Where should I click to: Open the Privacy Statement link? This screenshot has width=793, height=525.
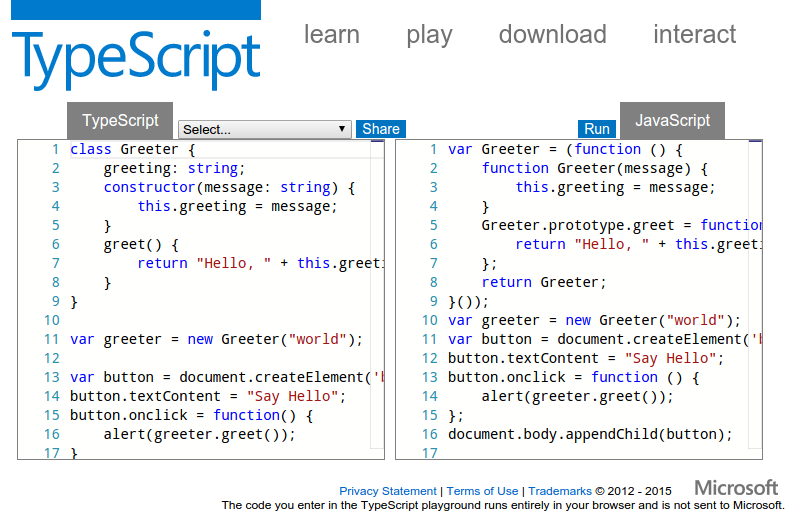tap(387, 491)
